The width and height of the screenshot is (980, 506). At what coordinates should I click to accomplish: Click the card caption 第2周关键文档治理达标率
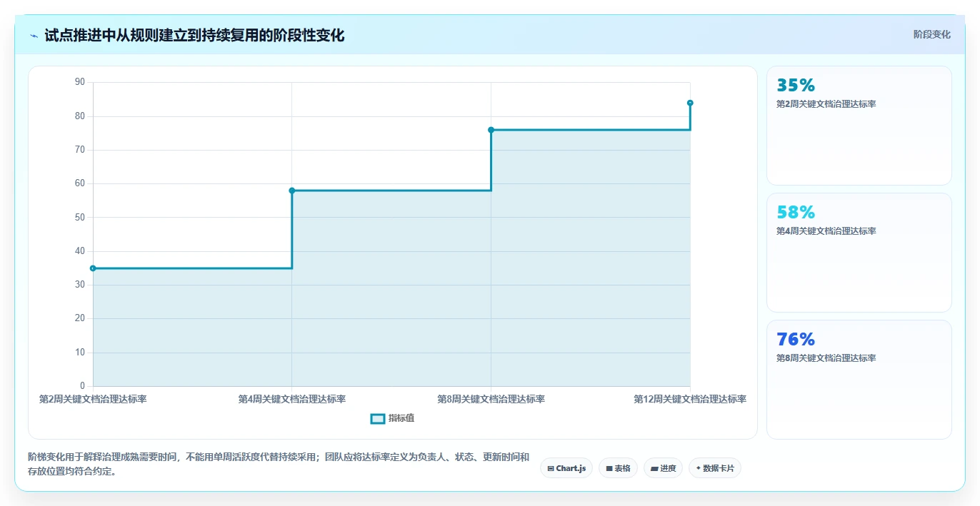pyautogui.click(x=826, y=104)
